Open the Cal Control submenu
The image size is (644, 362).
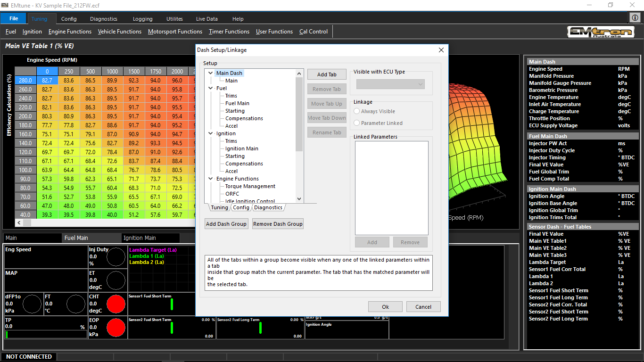click(314, 32)
